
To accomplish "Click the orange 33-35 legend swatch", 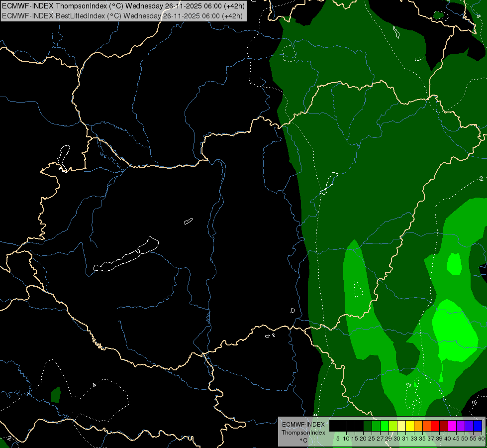I will click(418, 426).
